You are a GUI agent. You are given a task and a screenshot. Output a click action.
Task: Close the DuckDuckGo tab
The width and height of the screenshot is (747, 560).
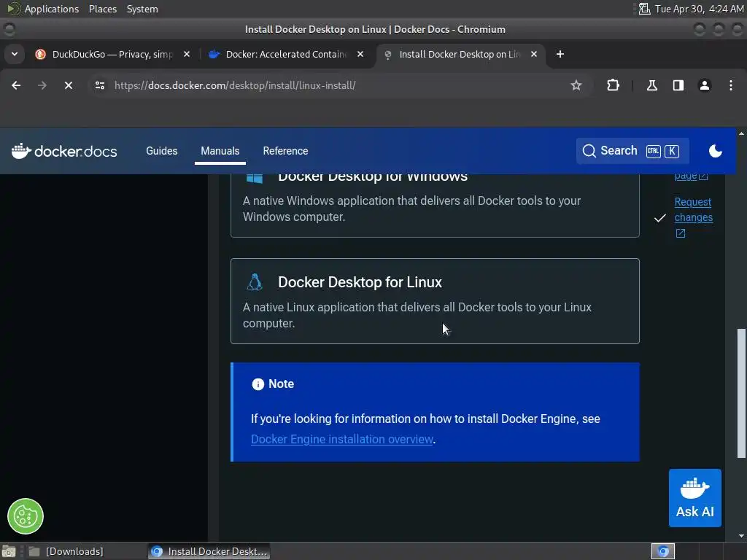point(187,54)
